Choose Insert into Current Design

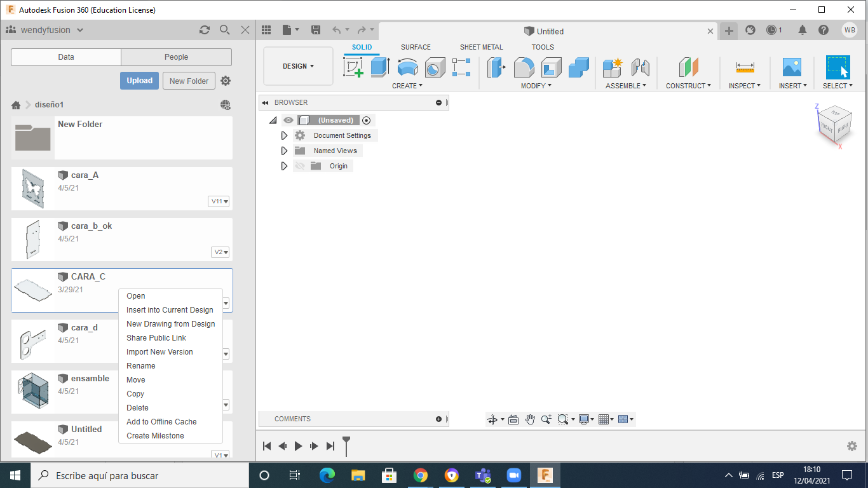pos(170,310)
